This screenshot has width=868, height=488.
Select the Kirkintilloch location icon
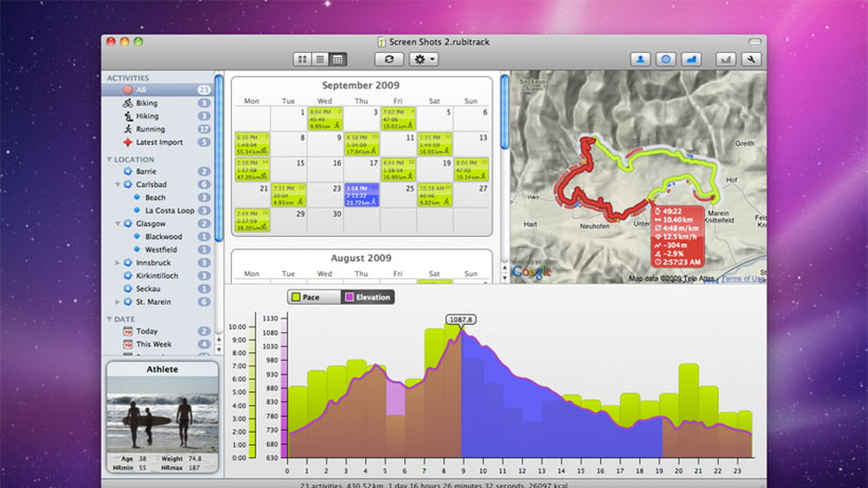tap(127, 276)
